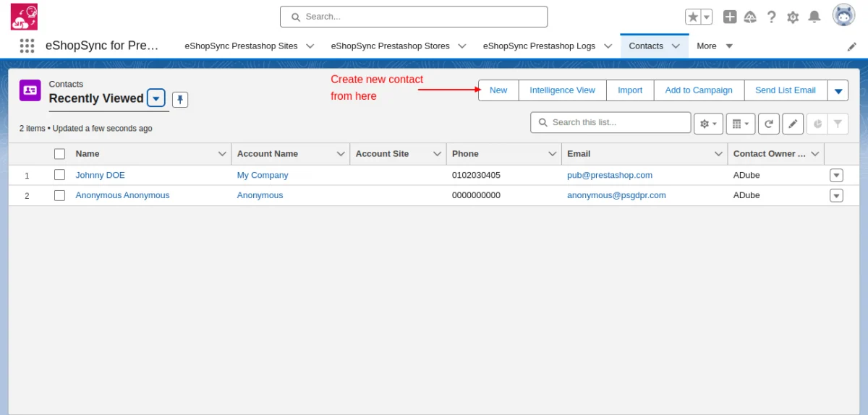The width and height of the screenshot is (868, 415).
Task: Open the Anonymous account link
Action: (x=260, y=195)
